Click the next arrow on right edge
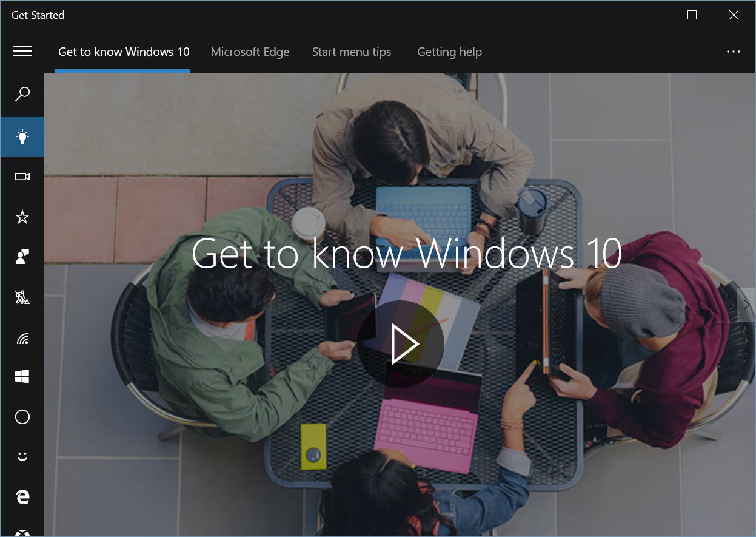This screenshot has height=537, width=756. (x=746, y=305)
